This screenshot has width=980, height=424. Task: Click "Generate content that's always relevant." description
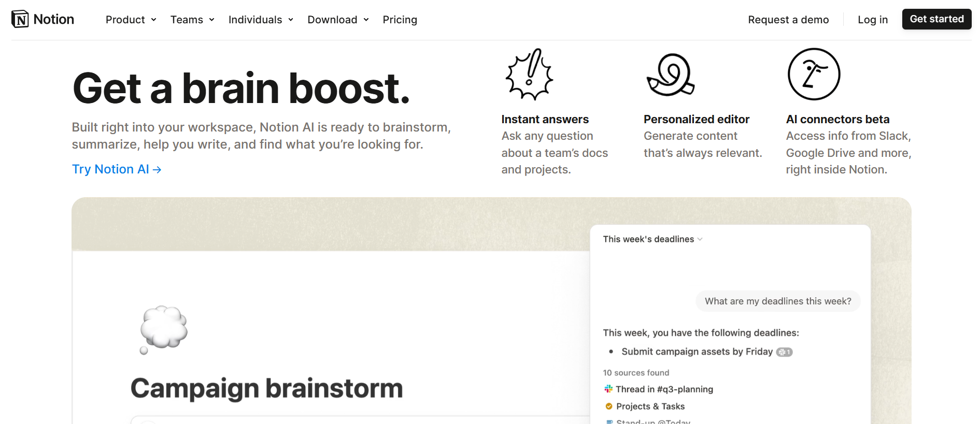(703, 144)
